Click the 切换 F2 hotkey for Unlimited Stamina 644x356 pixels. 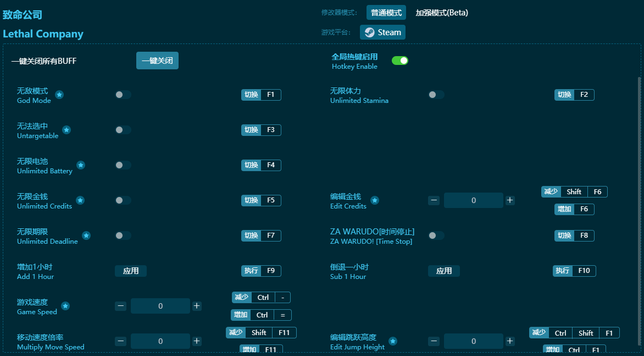pyautogui.click(x=574, y=95)
